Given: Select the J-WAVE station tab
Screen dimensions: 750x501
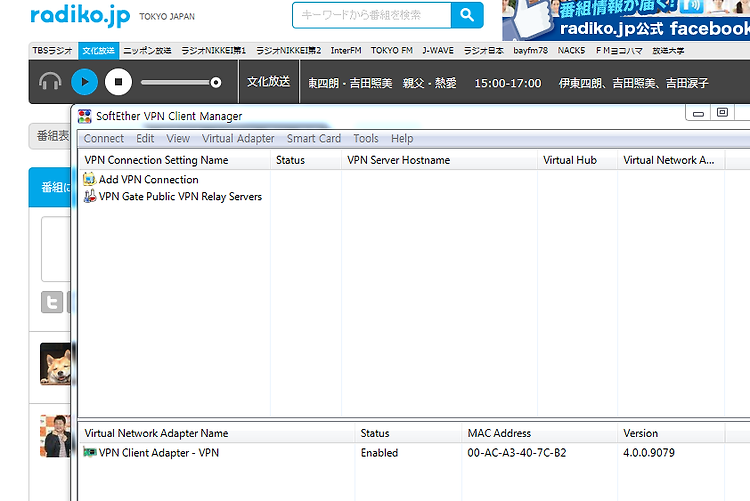Looking at the screenshot, I should [438, 51].
